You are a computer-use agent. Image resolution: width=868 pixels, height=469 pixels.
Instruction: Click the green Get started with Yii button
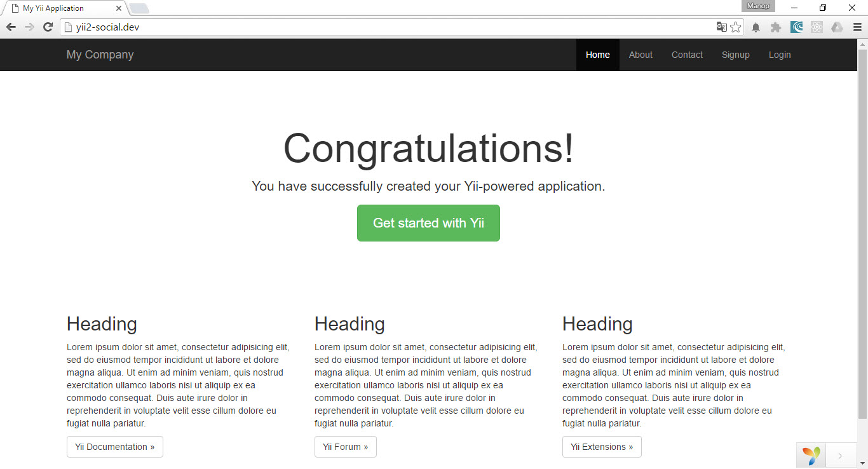tap(428, 223)
